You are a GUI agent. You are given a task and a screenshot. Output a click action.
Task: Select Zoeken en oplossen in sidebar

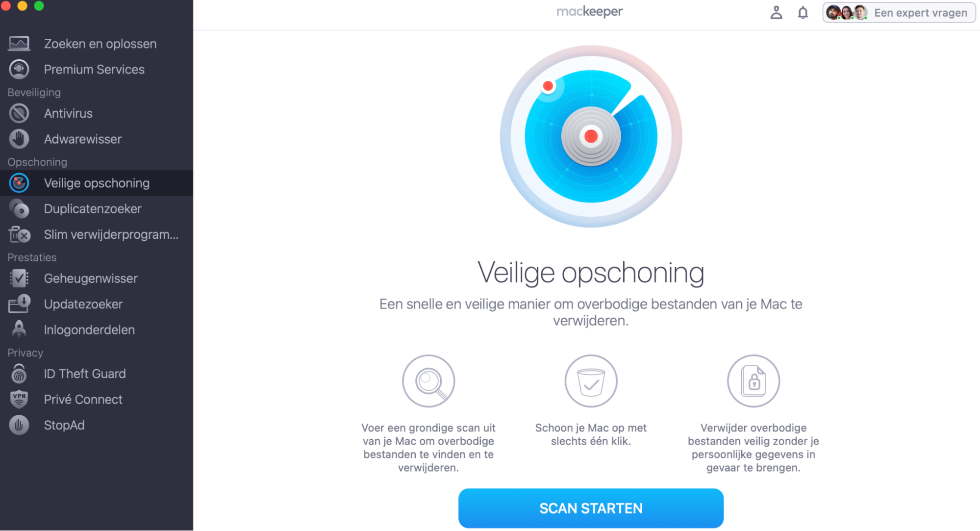click(100, 43)
